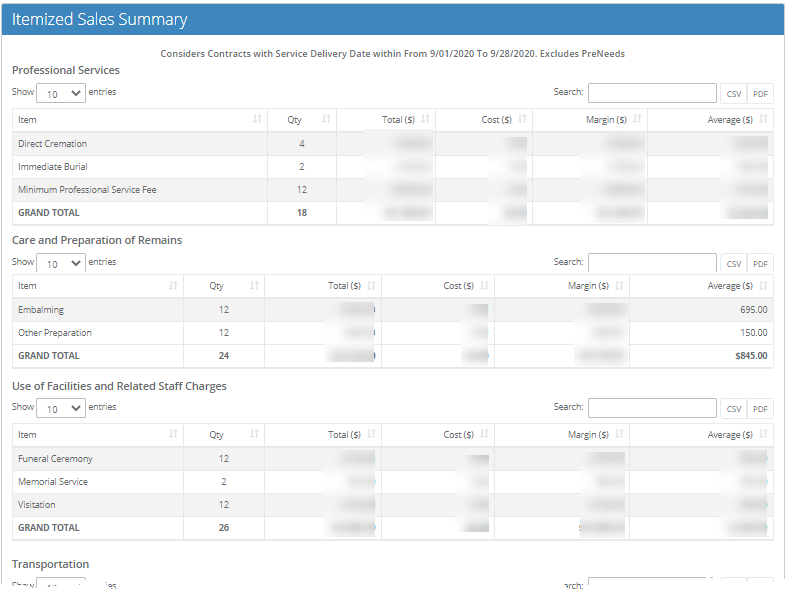The width and height of the screenshot is (792, 601).
Task: Click the Itemized Sales Summary heading
Action: pos(100,19)
